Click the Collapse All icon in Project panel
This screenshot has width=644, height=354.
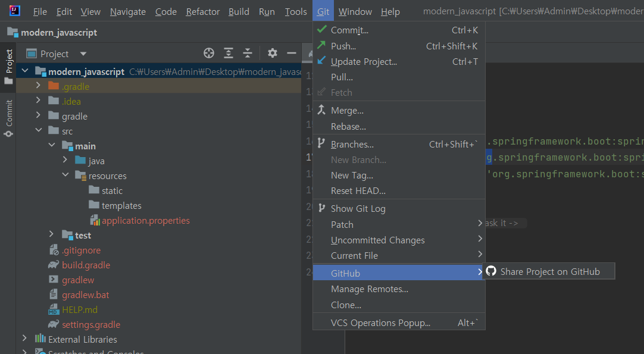pyautogui.click(x=248, y=54)
